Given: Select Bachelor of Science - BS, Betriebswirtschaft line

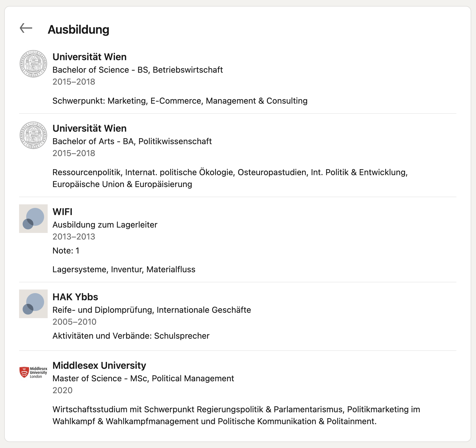Looking at the screenshot, I should tap(138, 70).
